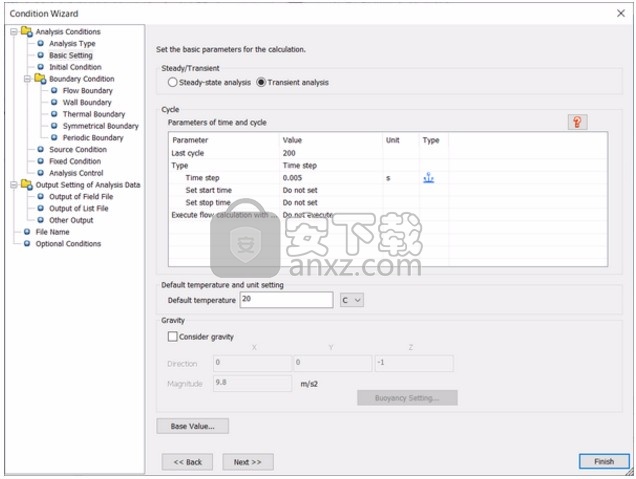Click the bullet icon beside Fixed Condition
The width and height of the screenshot is (636, 479).
coord(41,161)
